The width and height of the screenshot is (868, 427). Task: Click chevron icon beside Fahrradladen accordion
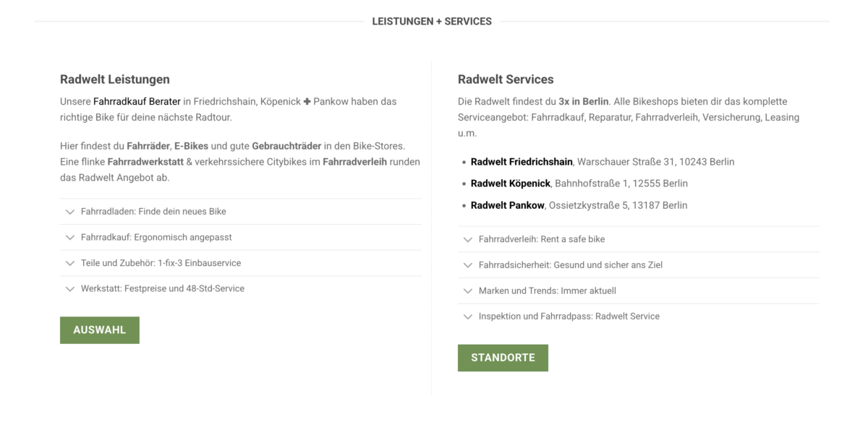70,212
